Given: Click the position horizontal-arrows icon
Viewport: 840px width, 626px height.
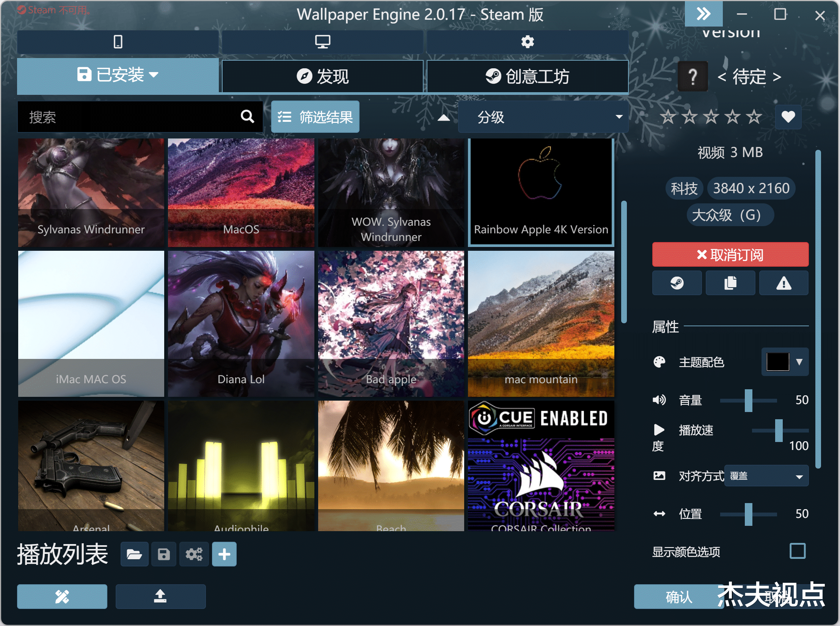Looking at the screenshot, I should tap(659, 514).
